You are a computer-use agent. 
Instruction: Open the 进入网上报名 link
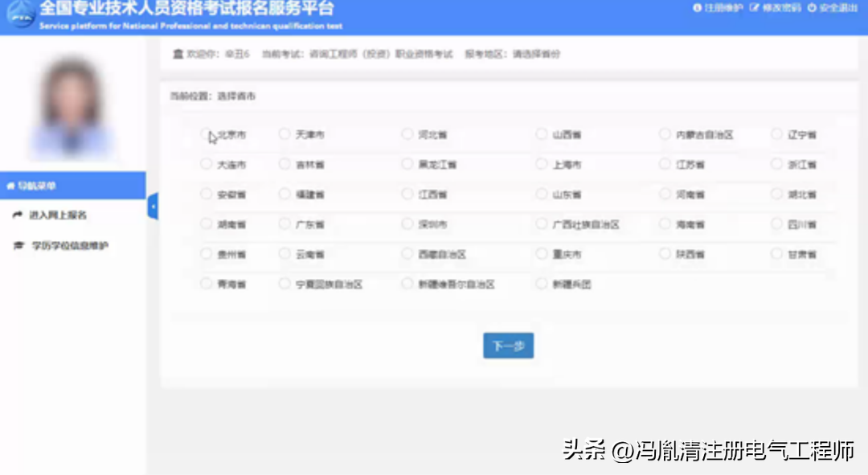click(x=58, y=215)
